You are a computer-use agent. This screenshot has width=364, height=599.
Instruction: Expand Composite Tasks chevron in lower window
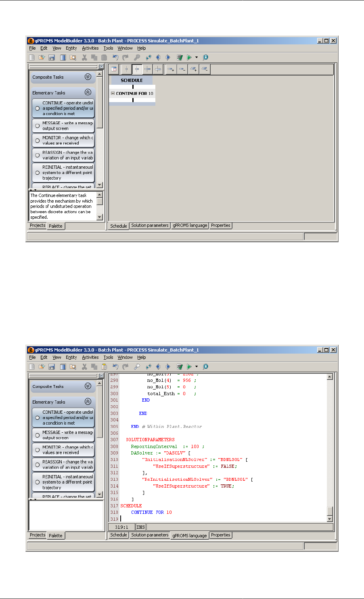pyautogui.click(x=88, y=386)
